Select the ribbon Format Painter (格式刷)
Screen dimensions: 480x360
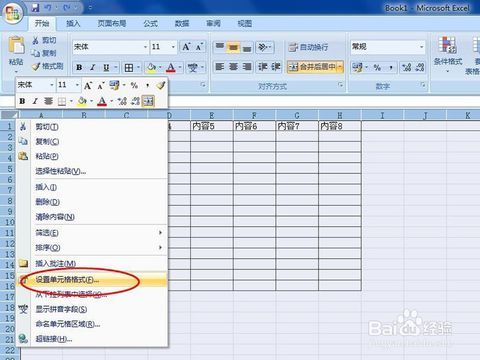48,66
